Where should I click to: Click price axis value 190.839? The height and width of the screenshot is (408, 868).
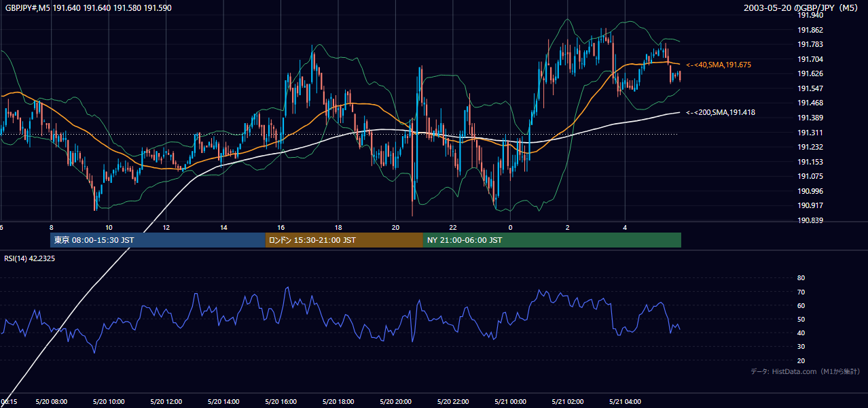coord(810,221)
